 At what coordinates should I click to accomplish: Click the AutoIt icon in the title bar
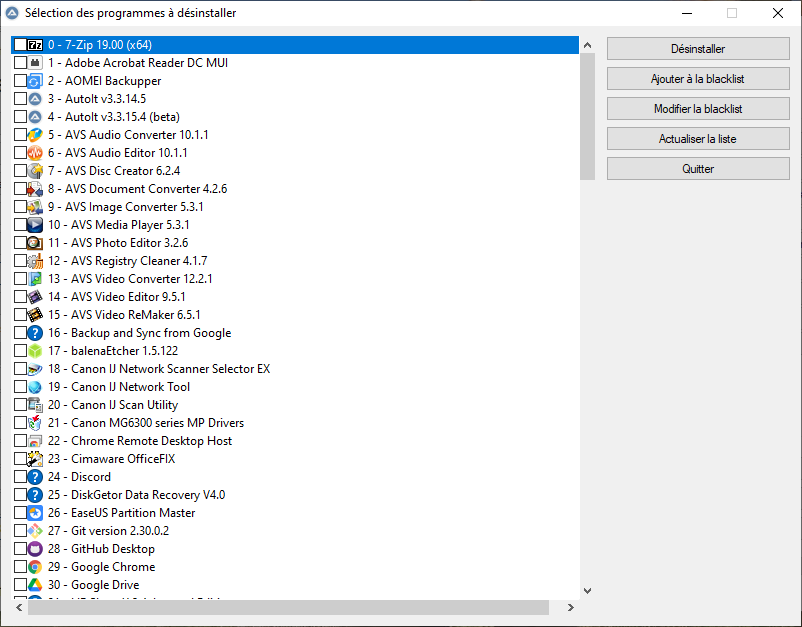(x=12, y=13)
